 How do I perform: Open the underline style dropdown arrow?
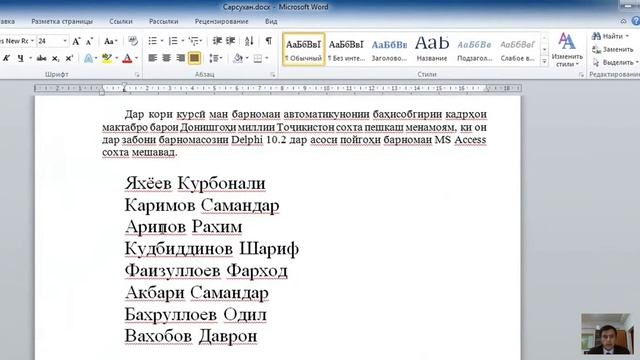(x=30, y=58)
